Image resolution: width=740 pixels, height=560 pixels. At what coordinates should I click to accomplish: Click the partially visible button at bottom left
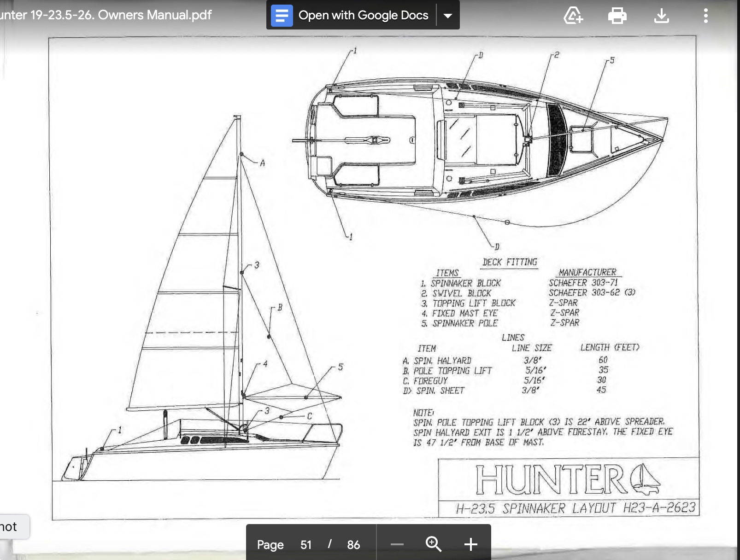tap(12, 526)
